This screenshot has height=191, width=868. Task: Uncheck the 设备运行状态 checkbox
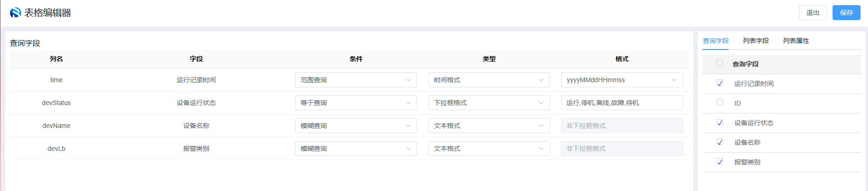click(x=720, y=122)
